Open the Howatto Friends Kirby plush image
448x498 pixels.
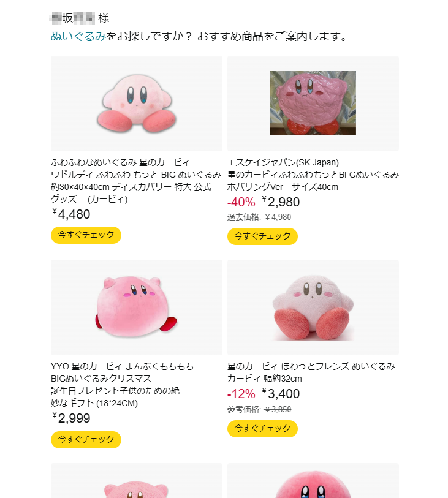coord(313,307)
